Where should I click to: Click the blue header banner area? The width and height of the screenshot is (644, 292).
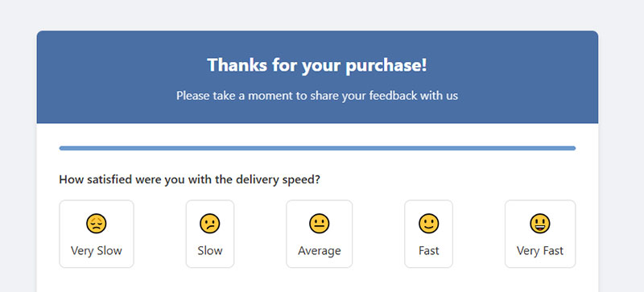click(317, 76)
